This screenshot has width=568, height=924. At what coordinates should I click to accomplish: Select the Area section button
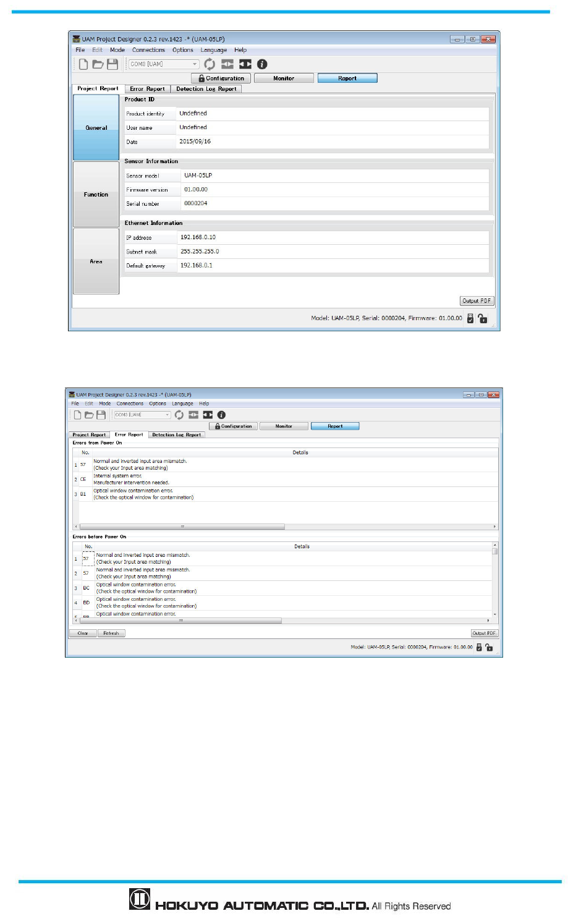(x=96, y=261)
